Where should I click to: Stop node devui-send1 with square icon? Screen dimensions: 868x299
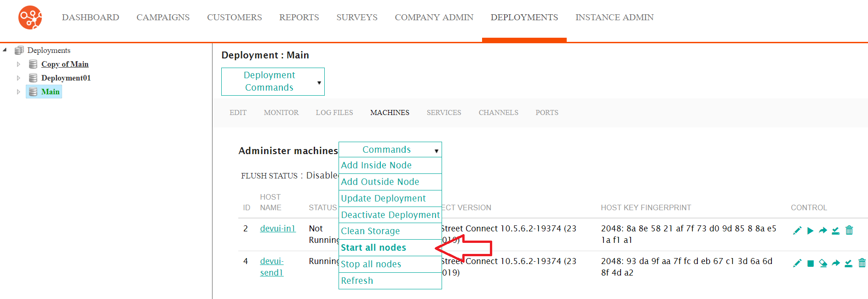coord(811,264)
